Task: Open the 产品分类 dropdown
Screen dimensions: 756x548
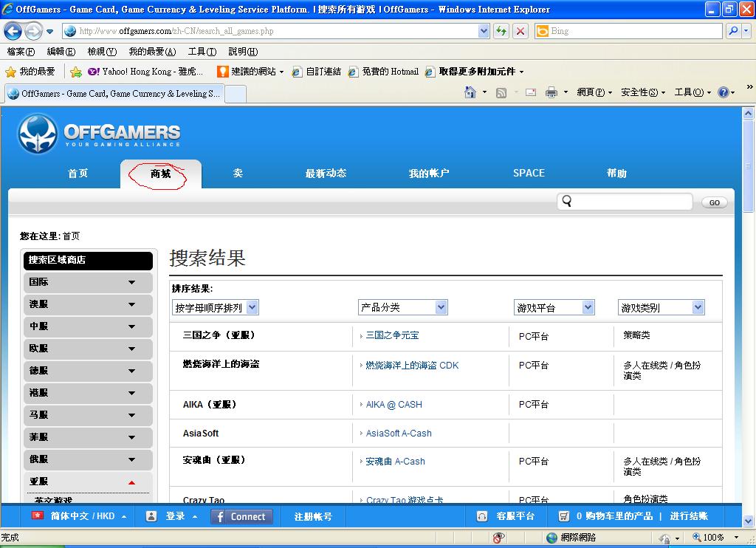Action: pos(402,307)
